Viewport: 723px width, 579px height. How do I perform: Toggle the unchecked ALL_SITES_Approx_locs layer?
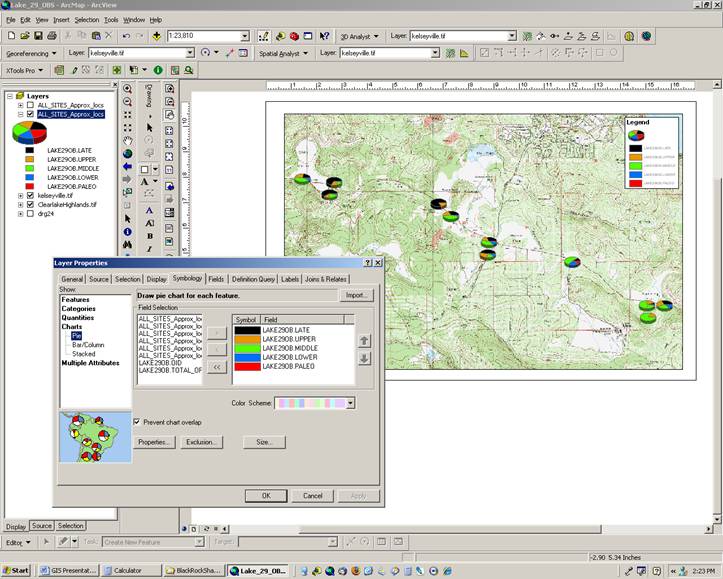(x=30, y=105)
